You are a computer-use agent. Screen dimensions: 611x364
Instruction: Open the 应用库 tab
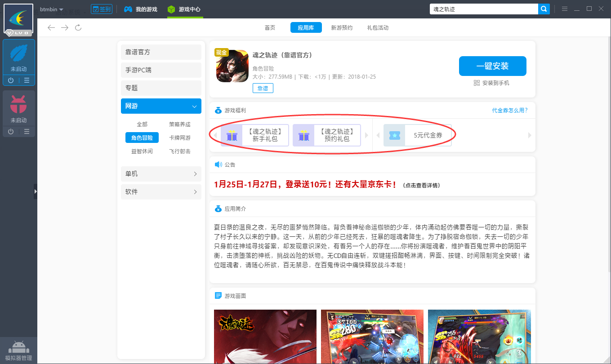pyautogui.click(x=306, y=28)
